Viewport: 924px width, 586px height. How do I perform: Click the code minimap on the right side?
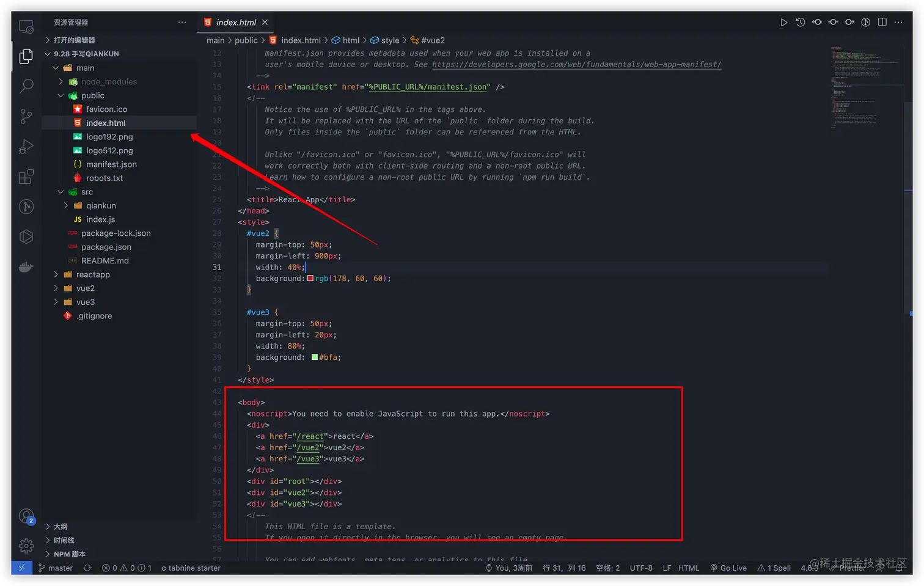coord(867,88)
